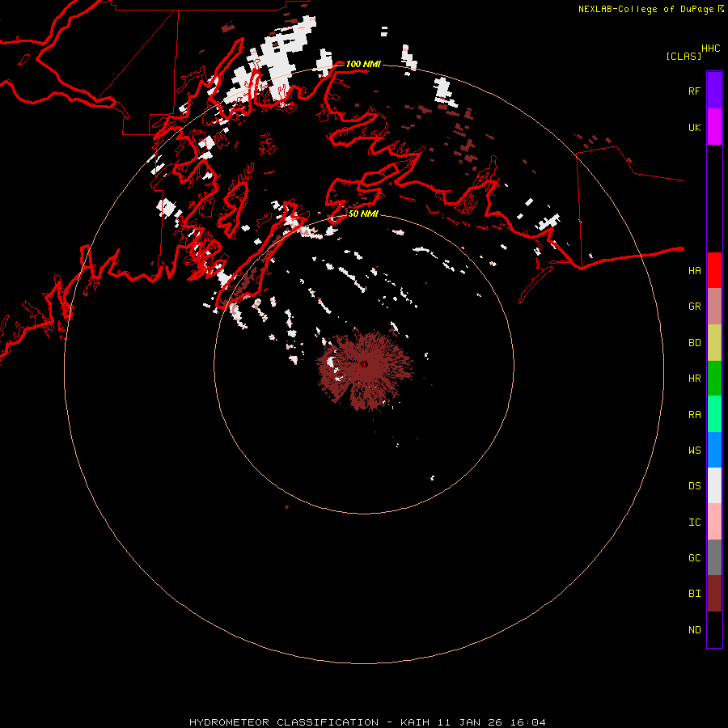Click the HA legend label

click(x=694, y=271)
